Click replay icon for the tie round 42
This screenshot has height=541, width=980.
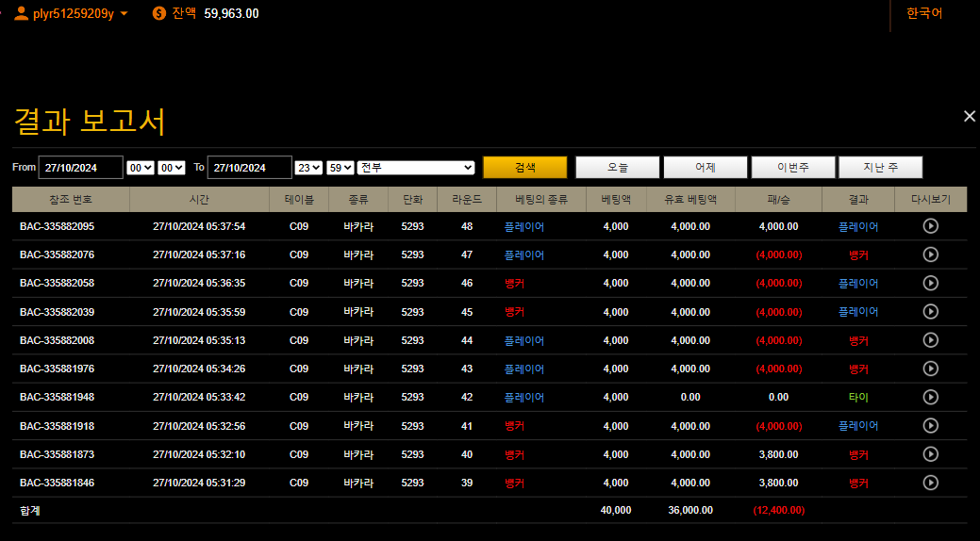(x=930, y=397)
